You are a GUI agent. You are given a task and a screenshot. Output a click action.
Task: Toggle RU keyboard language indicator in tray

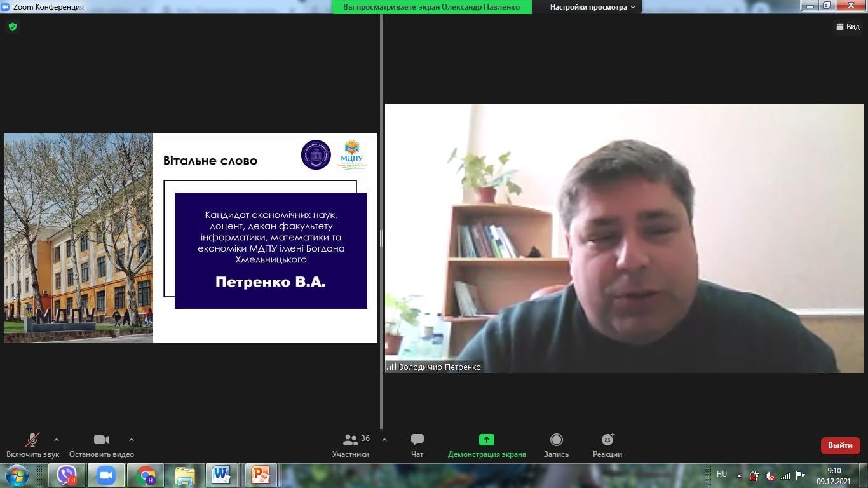pos(721,474)
